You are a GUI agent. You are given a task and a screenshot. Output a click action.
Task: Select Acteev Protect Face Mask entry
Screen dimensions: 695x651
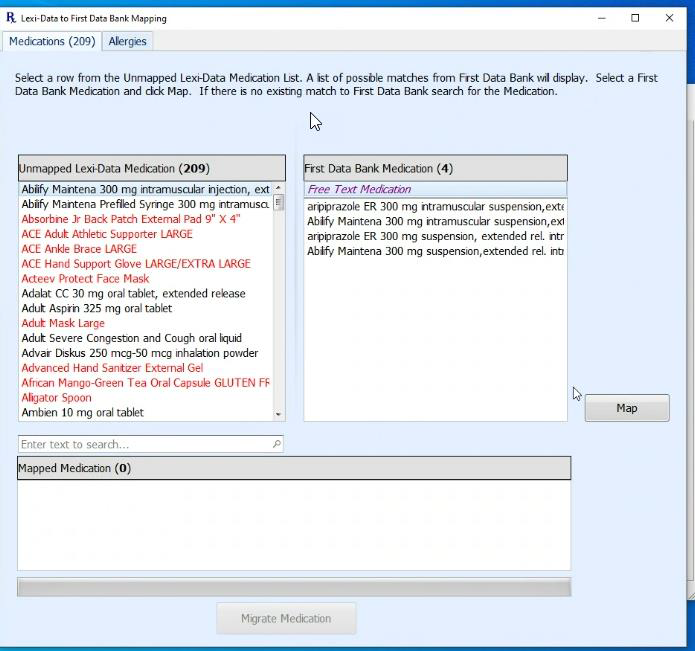tap(85, 279)
